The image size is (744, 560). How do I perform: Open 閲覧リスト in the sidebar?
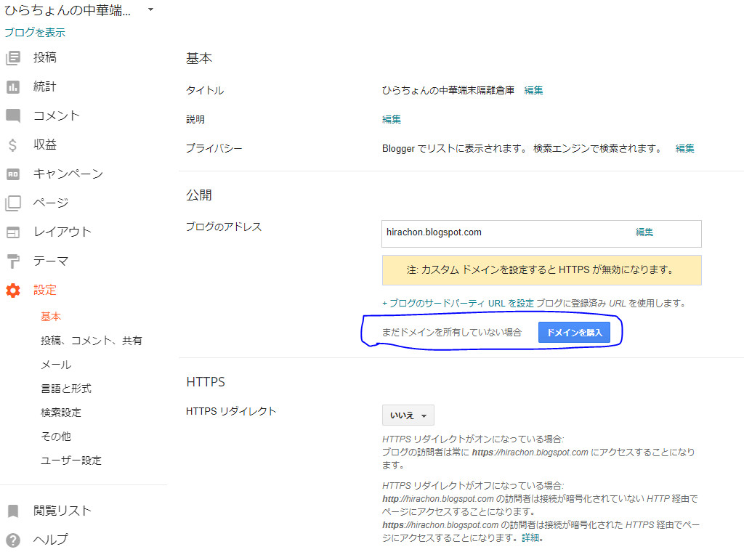(62, 510)
